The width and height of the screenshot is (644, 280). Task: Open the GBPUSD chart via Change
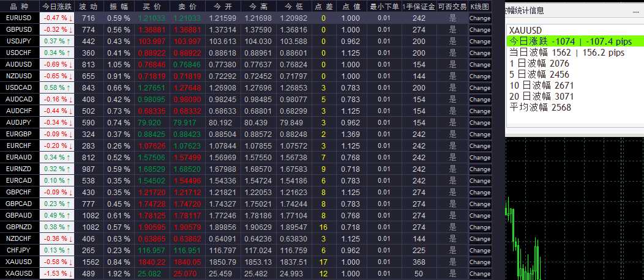pyautogui.click(x=480, y=29)
